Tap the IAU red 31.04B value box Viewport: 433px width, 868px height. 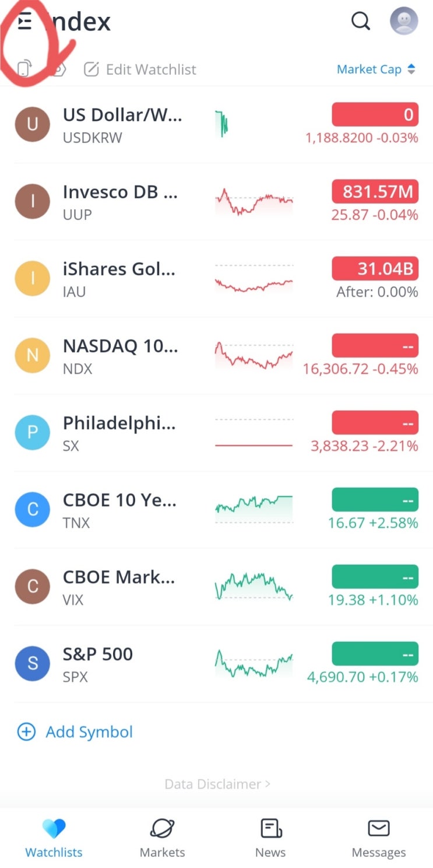[x=375, y=268]
